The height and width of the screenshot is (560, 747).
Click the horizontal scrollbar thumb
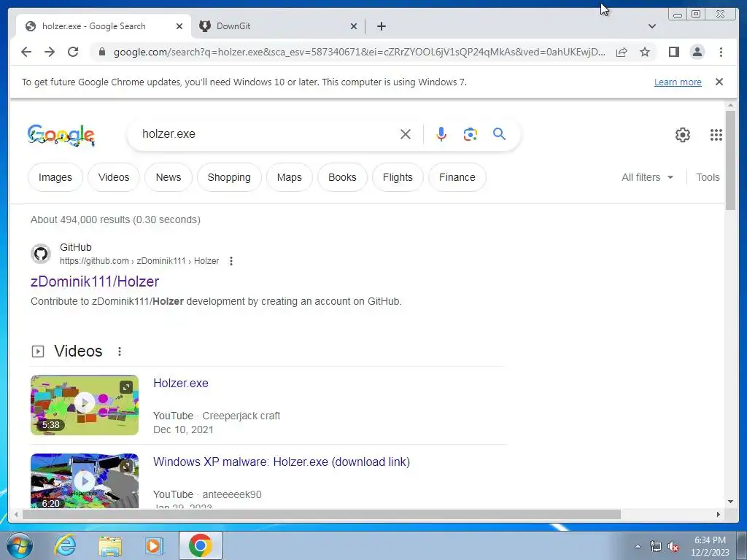(x=322, y=514)
